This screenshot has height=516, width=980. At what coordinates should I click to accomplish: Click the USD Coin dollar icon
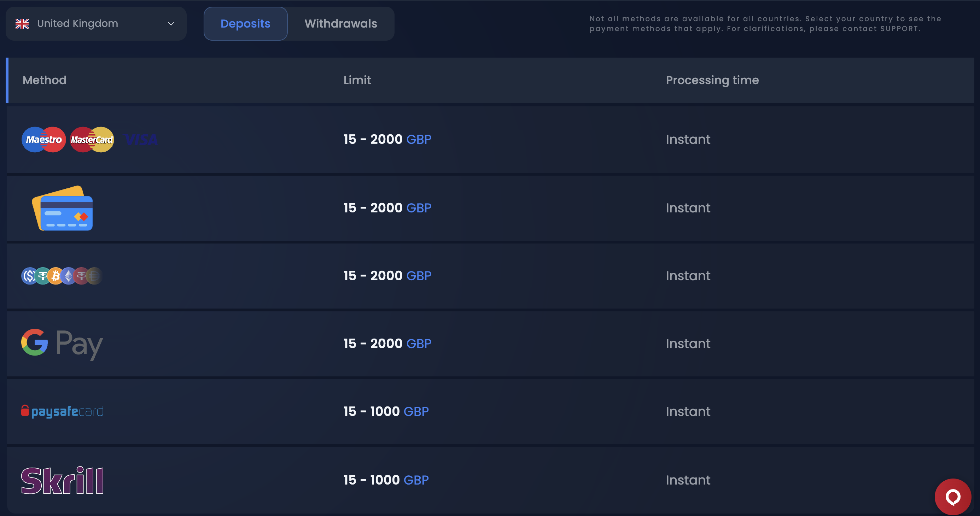(x=30, y=276)
